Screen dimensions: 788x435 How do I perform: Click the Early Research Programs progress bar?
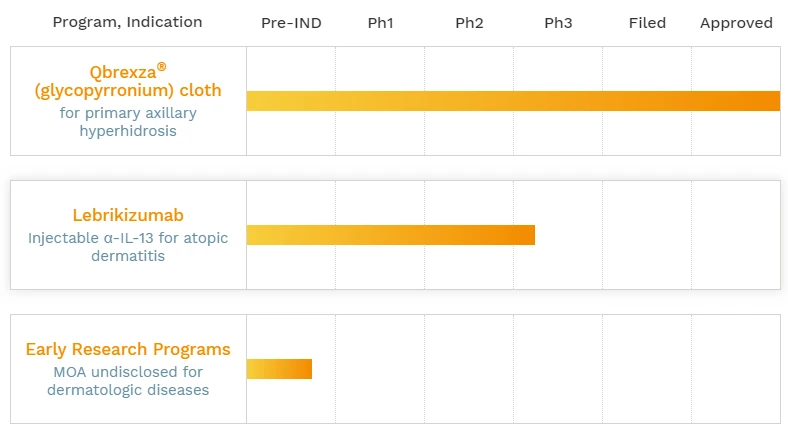tap(279, 369)
